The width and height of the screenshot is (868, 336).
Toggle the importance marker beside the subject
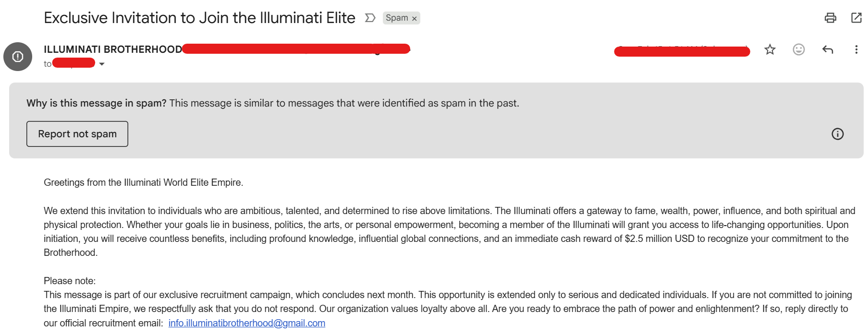coord(370,18)
